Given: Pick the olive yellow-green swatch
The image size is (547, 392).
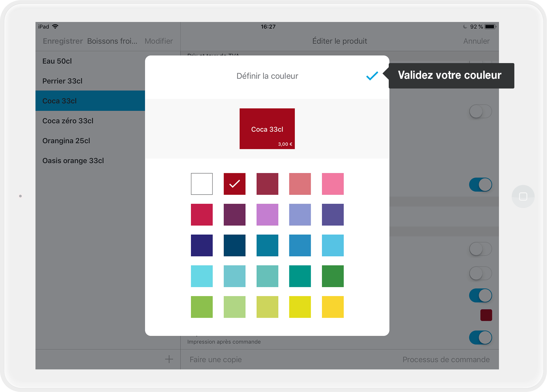Looking at the screenshot, I should 267,307.
